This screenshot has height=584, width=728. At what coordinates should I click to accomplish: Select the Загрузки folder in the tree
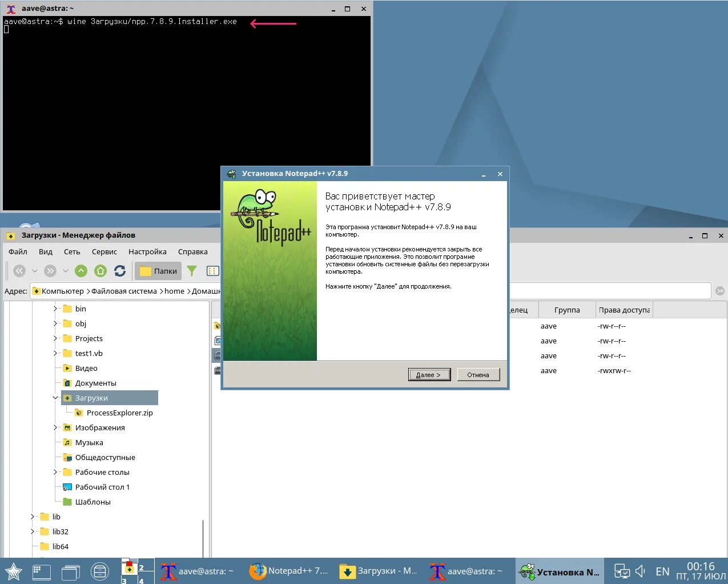point(110,398)
